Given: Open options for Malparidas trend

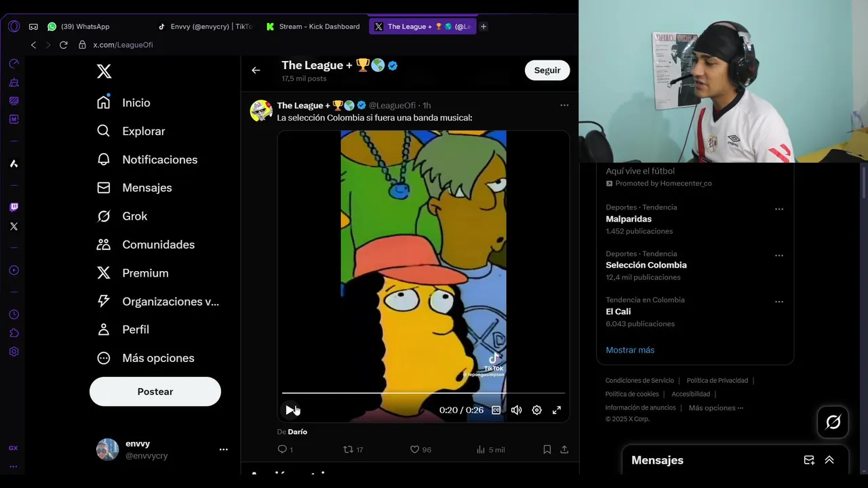Looking at the screenshot, I should point(779,209).
